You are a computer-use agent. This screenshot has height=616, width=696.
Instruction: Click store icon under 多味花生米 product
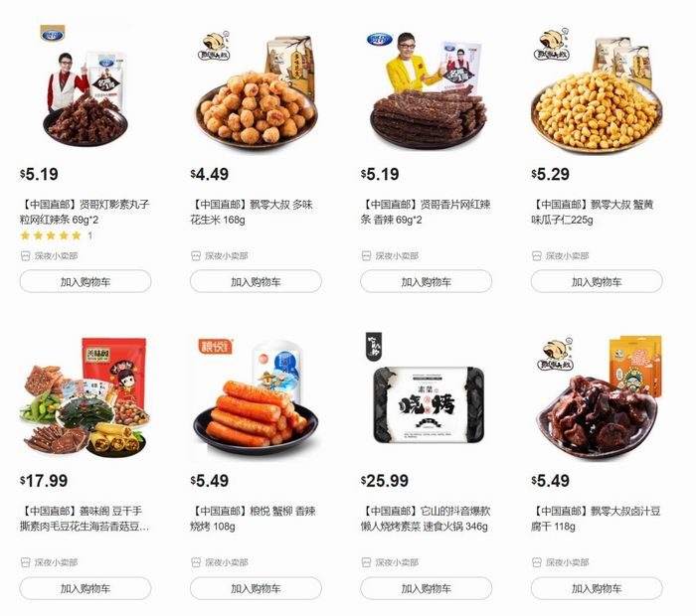pyautogui.click(x=196, y=256)
